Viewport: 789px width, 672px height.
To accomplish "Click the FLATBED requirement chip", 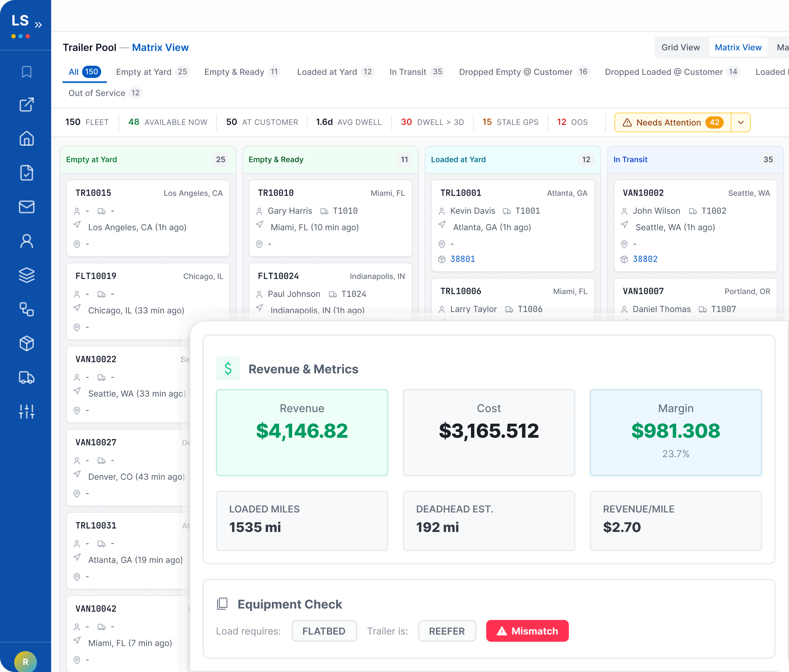I will (324, 631).
